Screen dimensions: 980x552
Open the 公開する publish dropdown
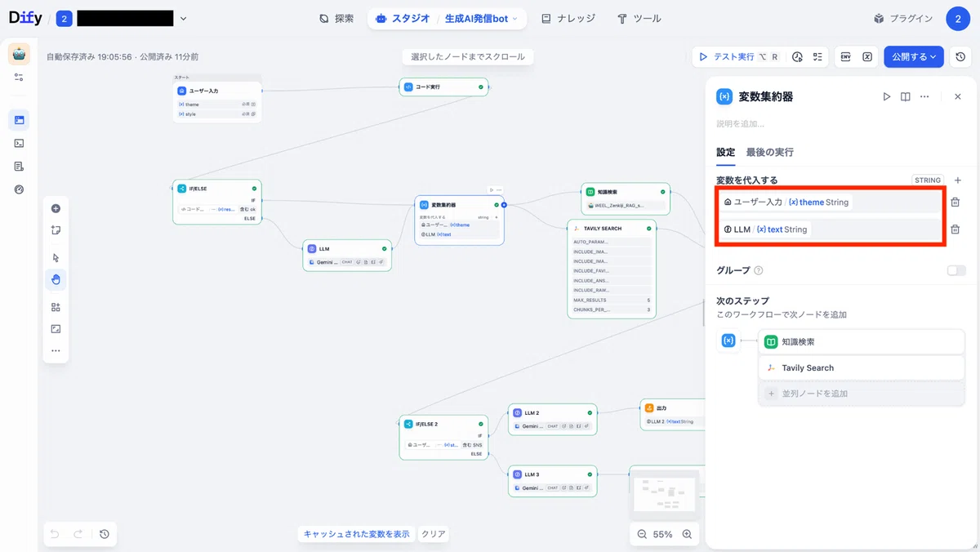pyautogui.click(x=914, y=57)
